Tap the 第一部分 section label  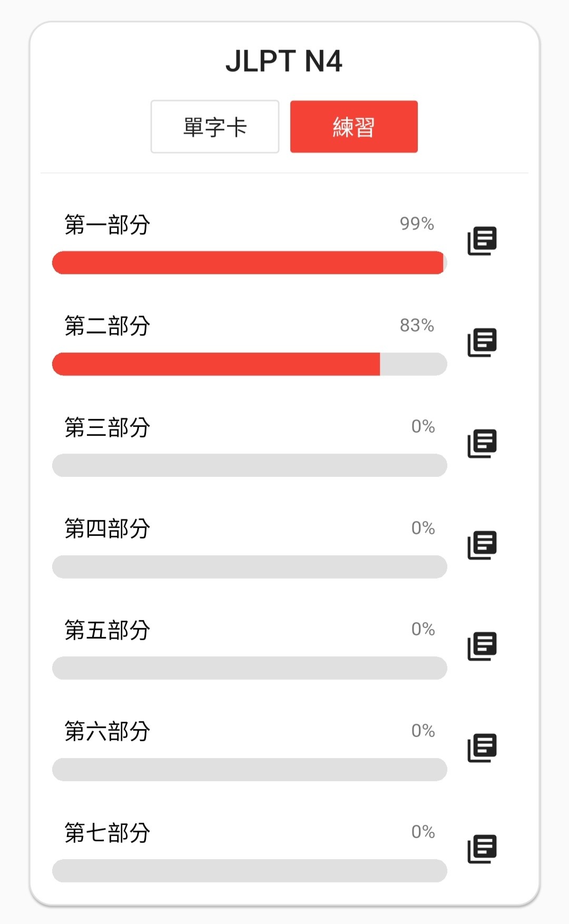pos(107,225)
